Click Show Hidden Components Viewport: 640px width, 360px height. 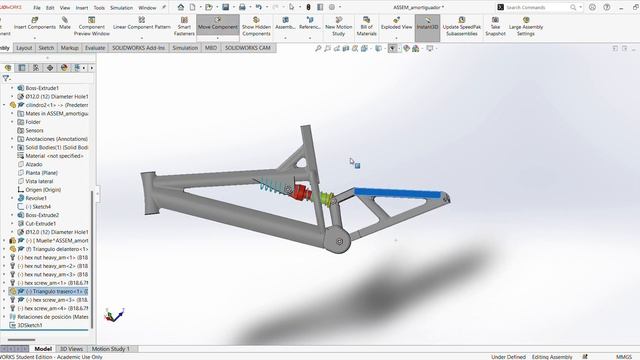pos(256,27)
